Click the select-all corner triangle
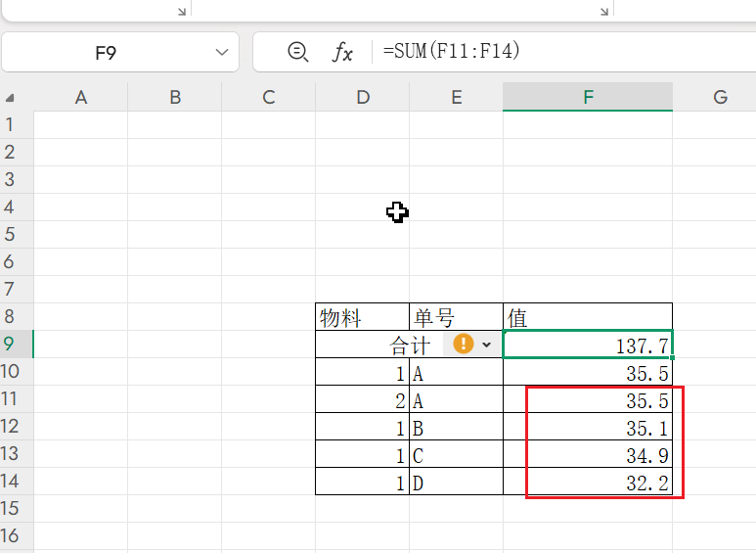This screenshot has height=553, width=756. coord(10,98)
